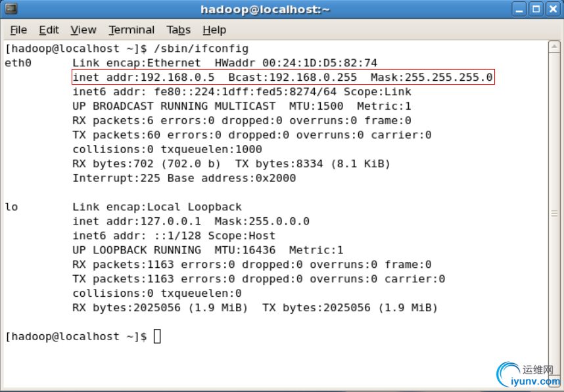Open the File menu

[x=18, y=30]
